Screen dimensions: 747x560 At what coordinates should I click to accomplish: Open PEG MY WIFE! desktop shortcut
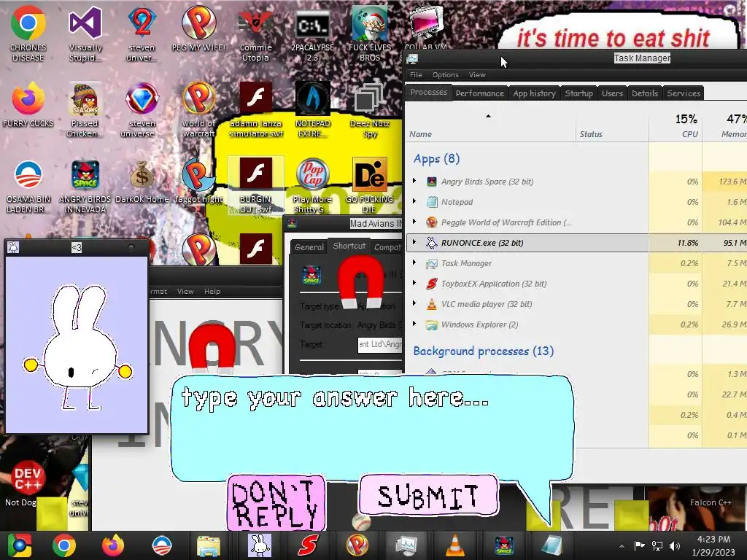point(198,28)
